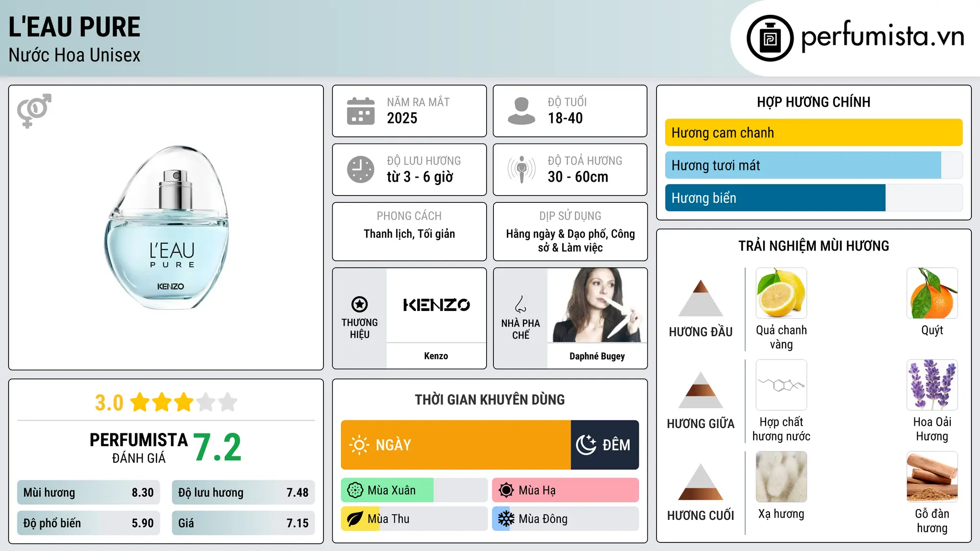The width and height of the screenshot is (980, 551).
Task: Click the 18-40 age range value
Action: [x=565, y=118]
